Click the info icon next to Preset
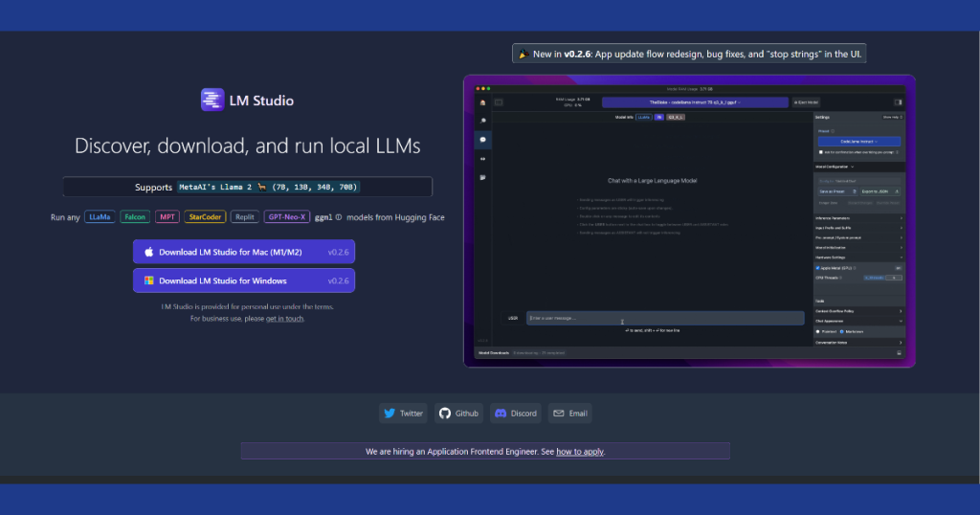This screenshot has width=980, height=515. 833,131
